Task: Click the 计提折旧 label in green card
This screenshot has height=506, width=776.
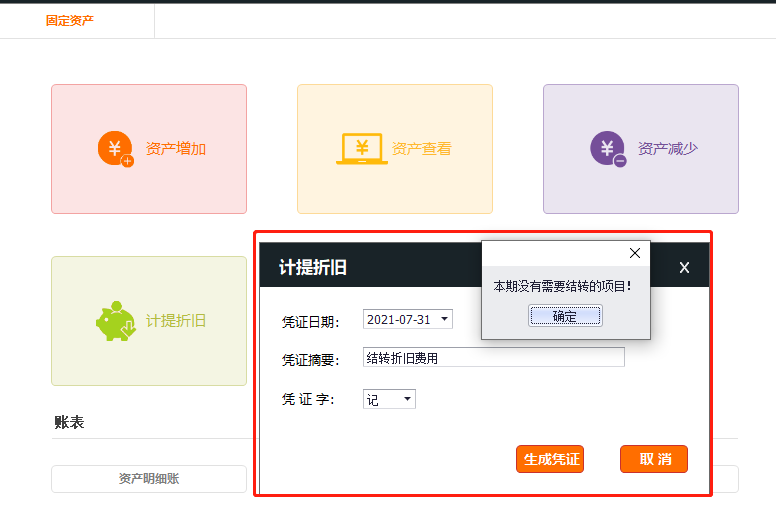Action: tap(176, 321)
